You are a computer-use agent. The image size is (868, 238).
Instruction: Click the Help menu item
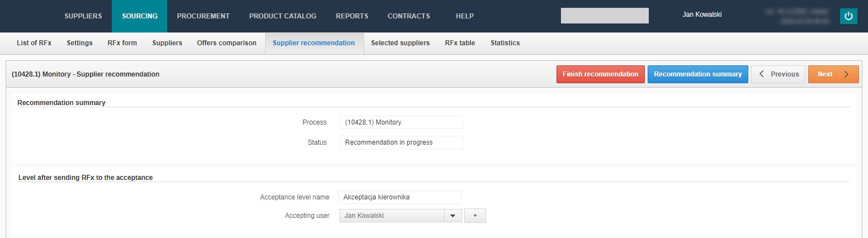465,16
